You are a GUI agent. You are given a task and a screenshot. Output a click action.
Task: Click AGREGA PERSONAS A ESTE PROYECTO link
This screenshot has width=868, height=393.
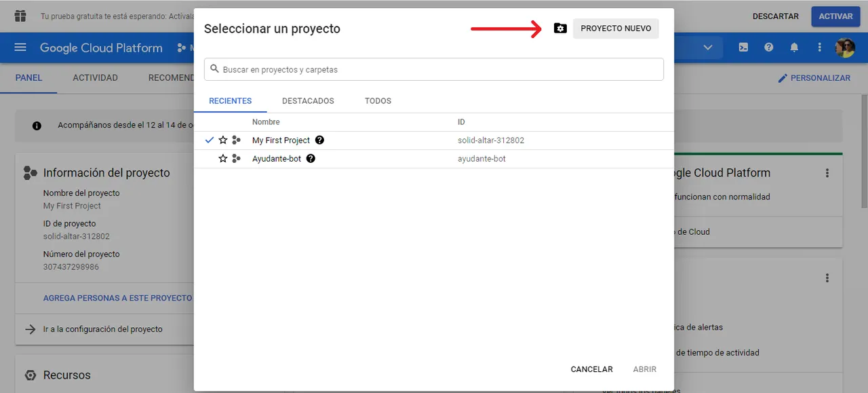[117, 298]
